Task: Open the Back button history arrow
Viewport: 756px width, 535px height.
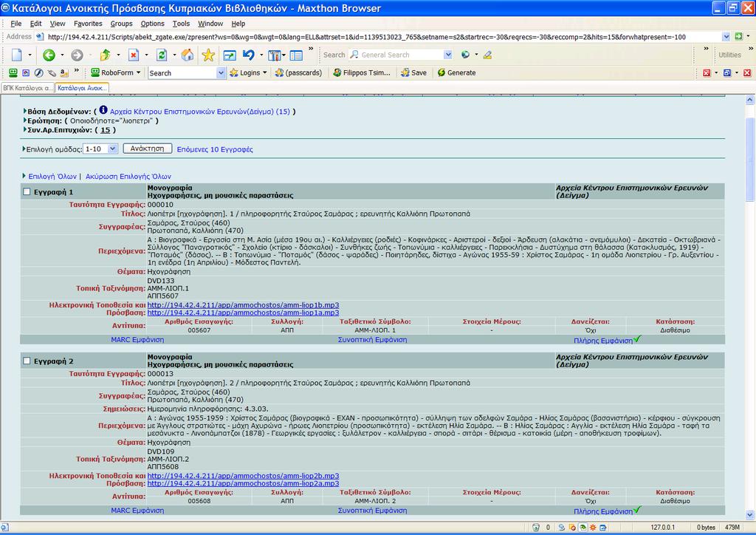Action: point(62,55)
